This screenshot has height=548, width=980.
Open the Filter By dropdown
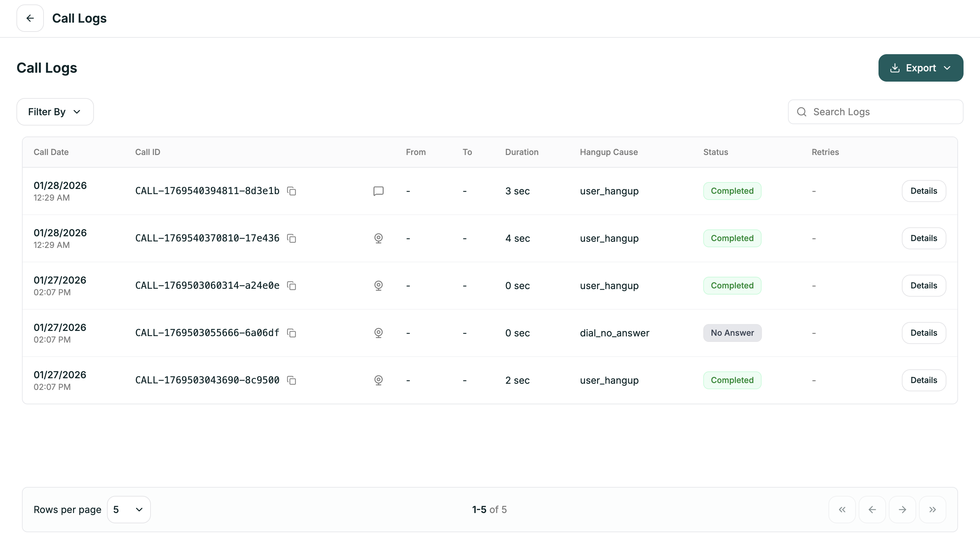click(55, 111)
